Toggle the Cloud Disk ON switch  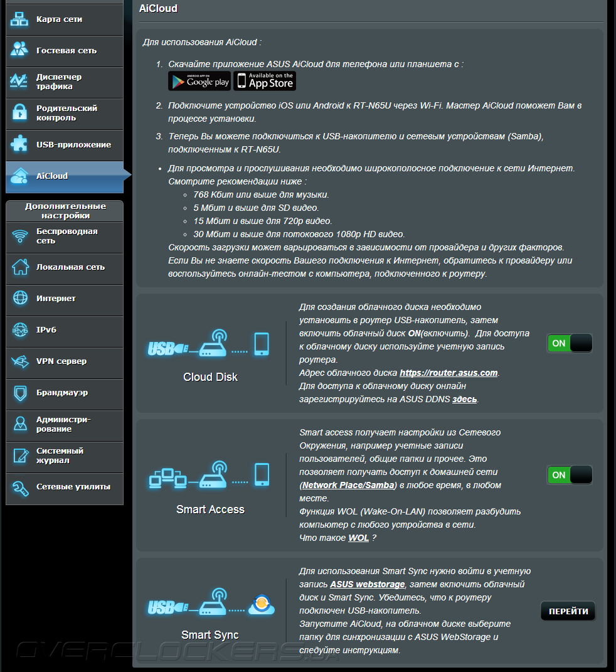pyautogui.click(x=570, y=343)
